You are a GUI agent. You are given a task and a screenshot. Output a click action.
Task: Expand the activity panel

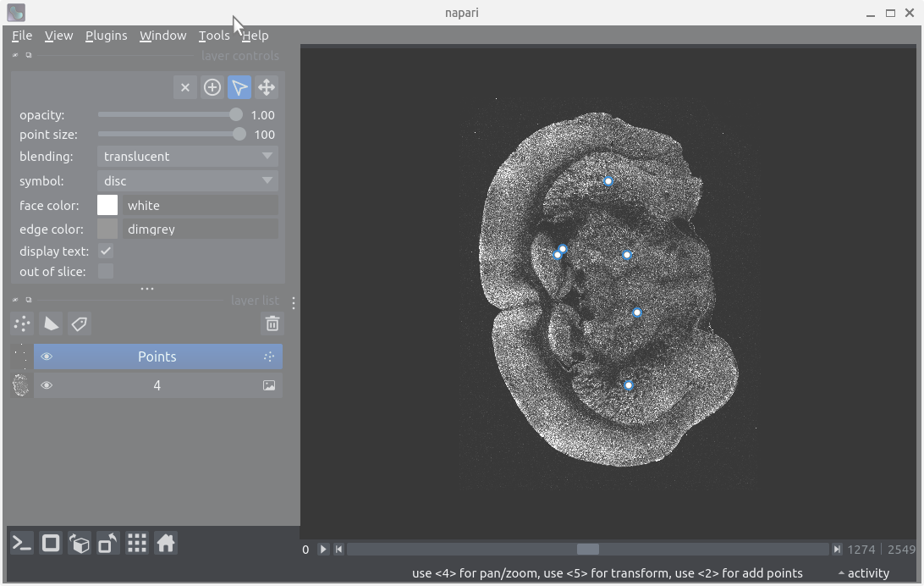click(862, 573)
